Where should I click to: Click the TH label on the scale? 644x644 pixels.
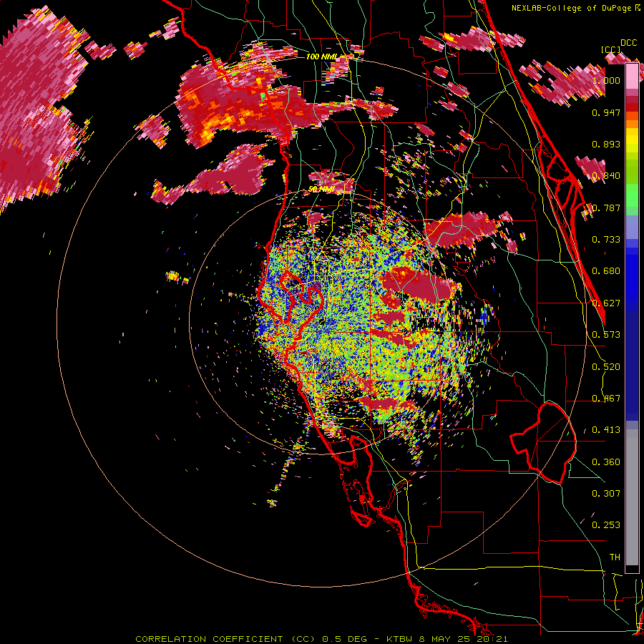(615, 557)
